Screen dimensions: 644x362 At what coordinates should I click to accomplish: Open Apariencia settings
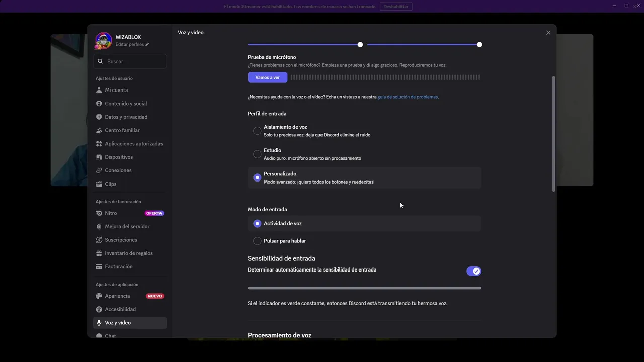[130, 296]
